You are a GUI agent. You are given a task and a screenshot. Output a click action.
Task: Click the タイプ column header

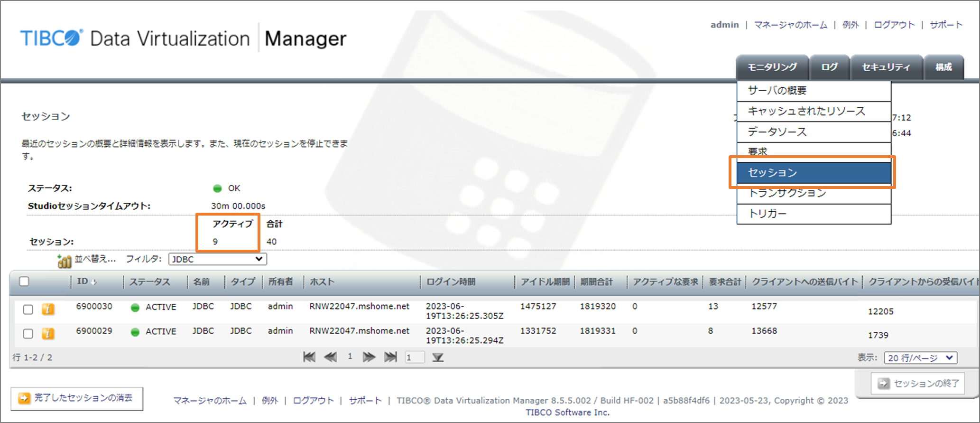click(243, 282)
